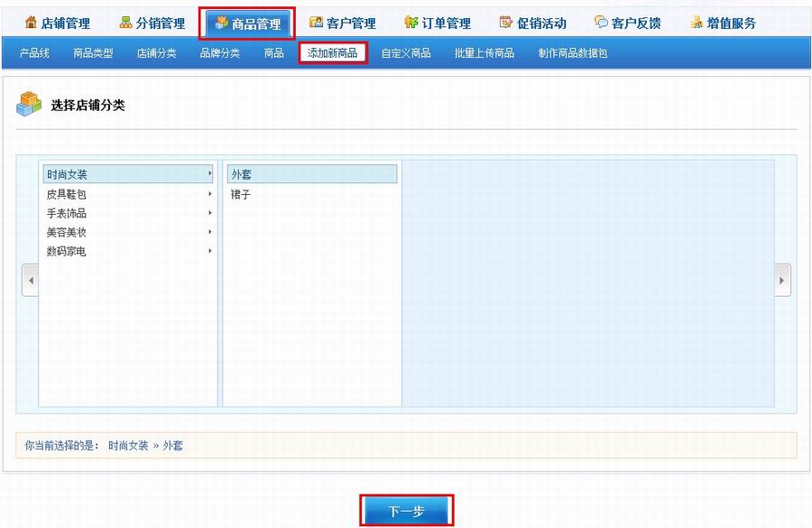
Task: Click 时尚女装 in current selection path
Action: (x=128, y=446)
